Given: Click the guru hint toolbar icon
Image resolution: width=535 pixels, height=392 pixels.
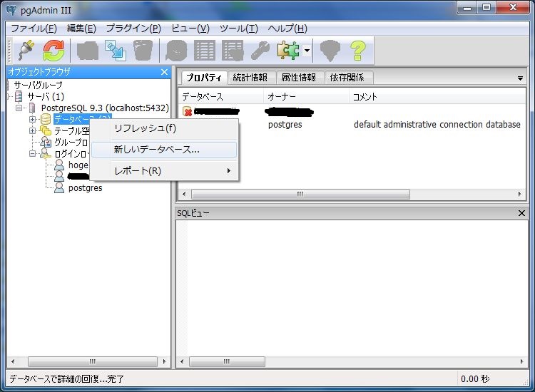Looking at the screenshot, I should [330, 51].
